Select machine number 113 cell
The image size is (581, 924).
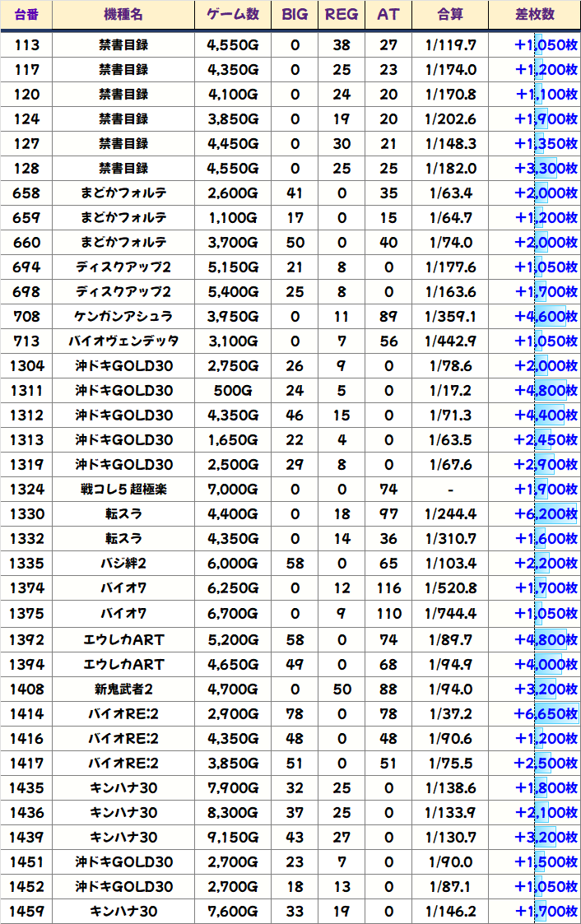26,45
